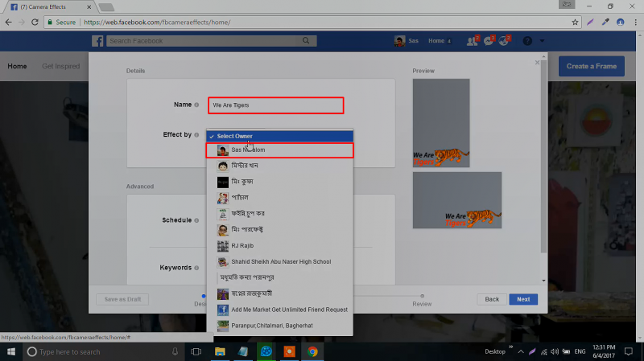Open Chrome's three-dot menu

635,23
